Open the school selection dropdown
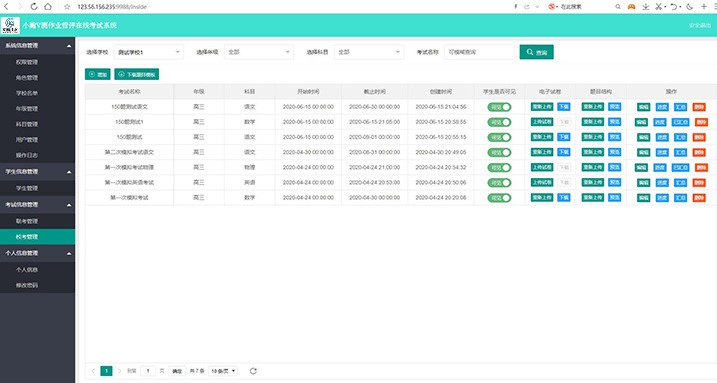717x383 pixels. click(x=149, y=52)
